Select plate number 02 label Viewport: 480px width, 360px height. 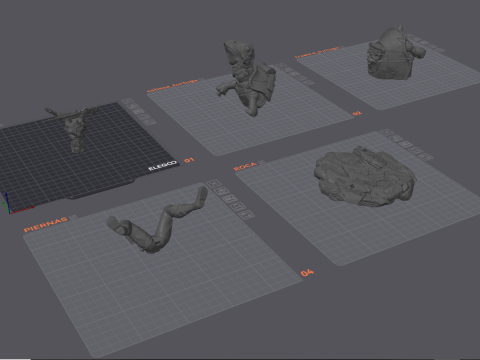(x=357, y=113)
